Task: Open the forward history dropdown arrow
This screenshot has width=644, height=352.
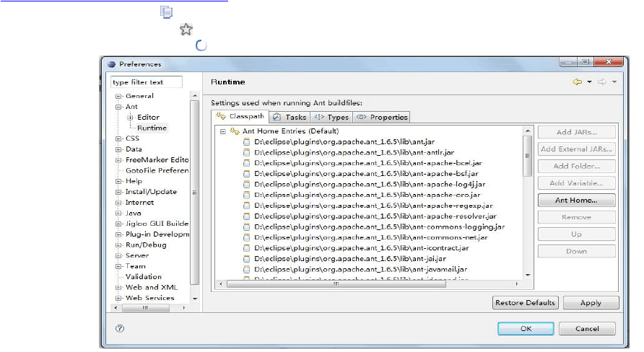Action: (x=614, y=82)
